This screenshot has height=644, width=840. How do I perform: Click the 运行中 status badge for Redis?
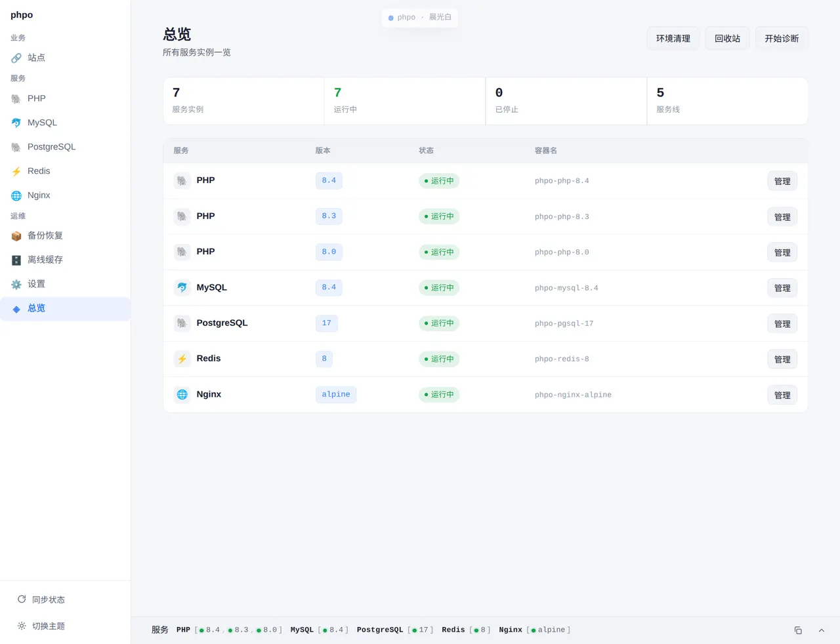[x=439, y=359]
